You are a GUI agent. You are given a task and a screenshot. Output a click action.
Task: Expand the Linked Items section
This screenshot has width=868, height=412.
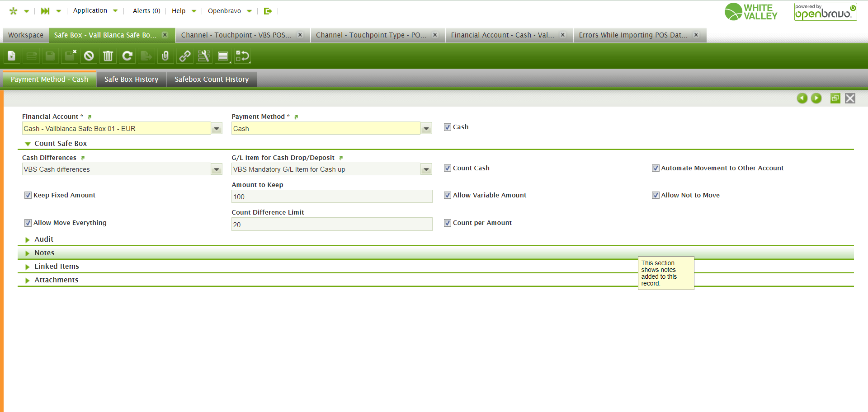point(28,267)
